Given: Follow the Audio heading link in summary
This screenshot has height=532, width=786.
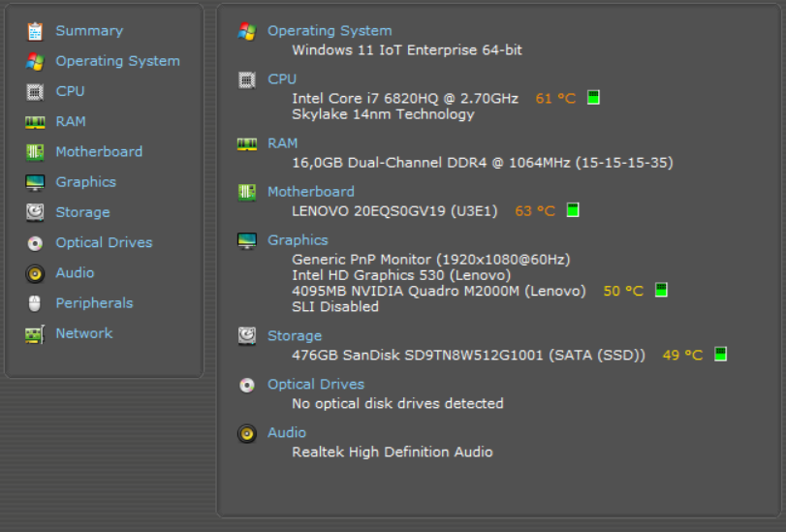Looking at the screenshot, I should [x=287, y=433].
